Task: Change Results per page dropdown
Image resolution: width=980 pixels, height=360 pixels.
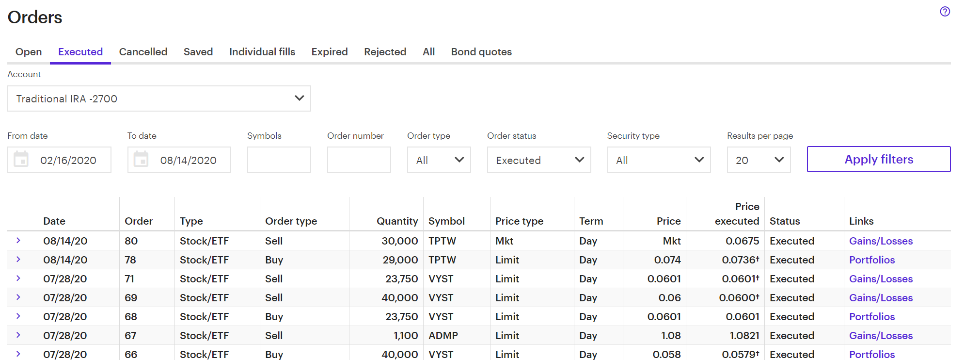Action: pos(759,160)
